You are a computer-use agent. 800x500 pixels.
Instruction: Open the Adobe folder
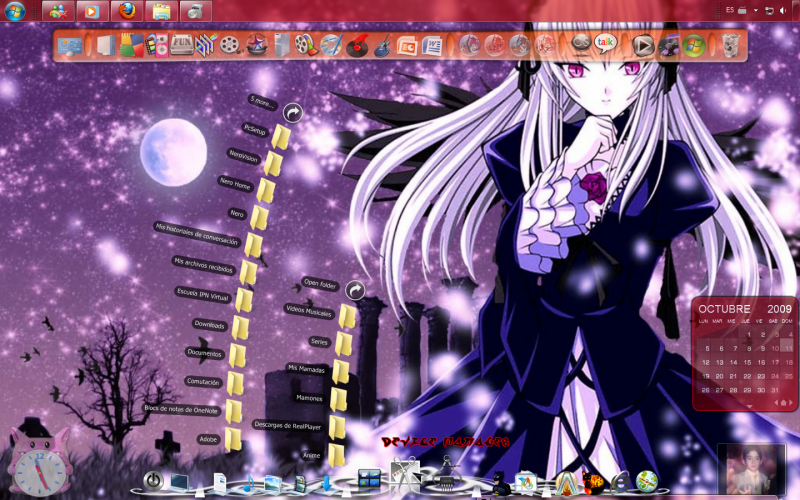pyautogui.click(x=232, y=439)
